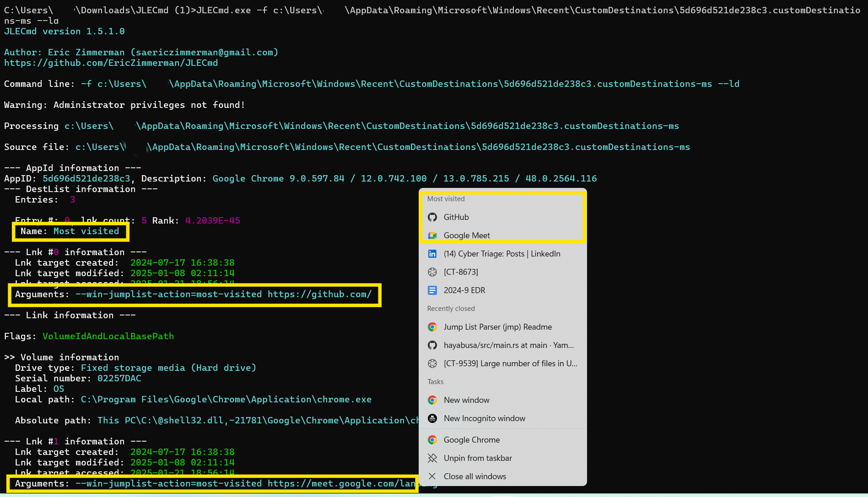Click the 'JLECmd version 1.5.1.0' line

(65, 31)
